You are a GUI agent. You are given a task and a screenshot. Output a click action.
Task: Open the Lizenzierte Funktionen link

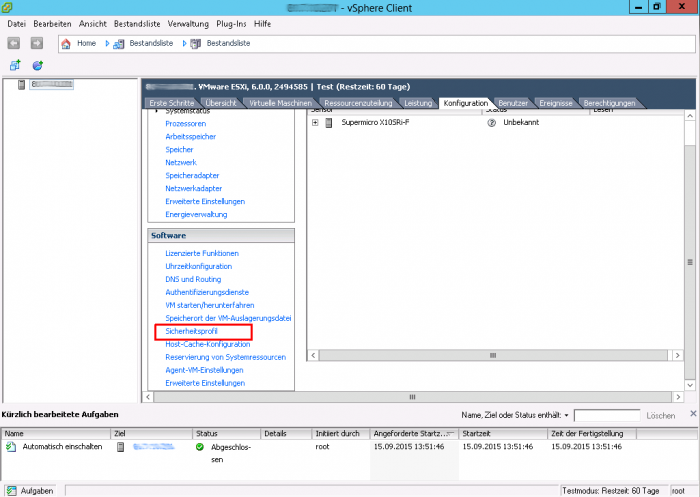[x=202, y=253]
